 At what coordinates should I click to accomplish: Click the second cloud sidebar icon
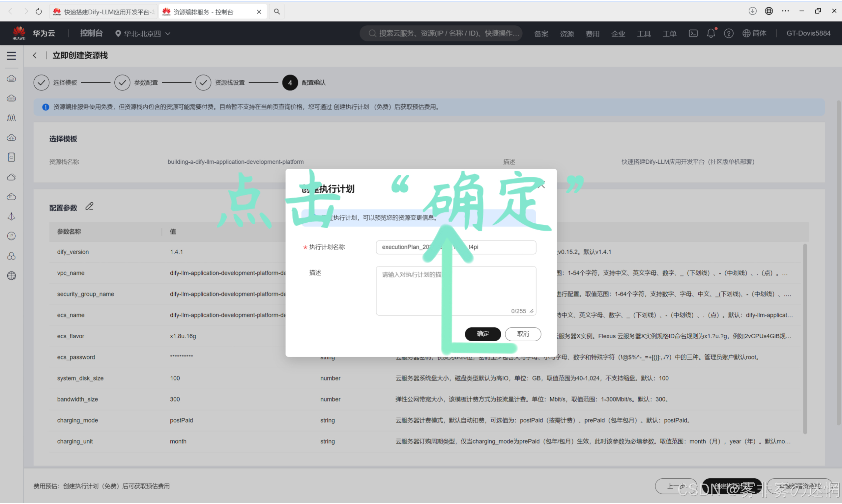[x=11, y=98]
